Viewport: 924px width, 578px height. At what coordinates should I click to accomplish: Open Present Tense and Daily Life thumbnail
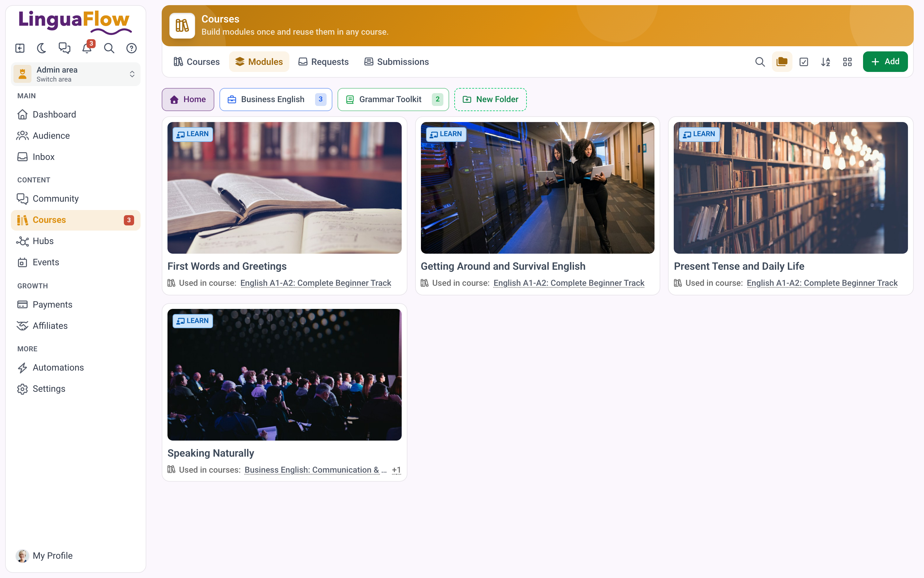pyautogui.click(x=790, y=188)
